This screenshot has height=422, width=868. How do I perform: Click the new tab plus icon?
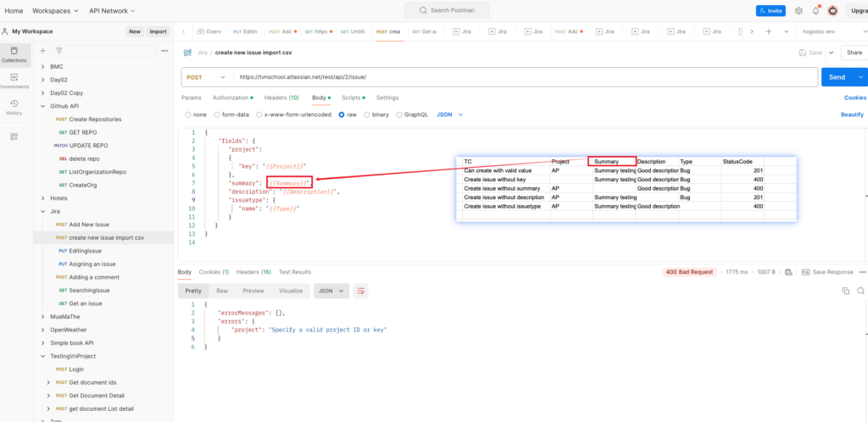pyautogui.click(x=768, y=31)
